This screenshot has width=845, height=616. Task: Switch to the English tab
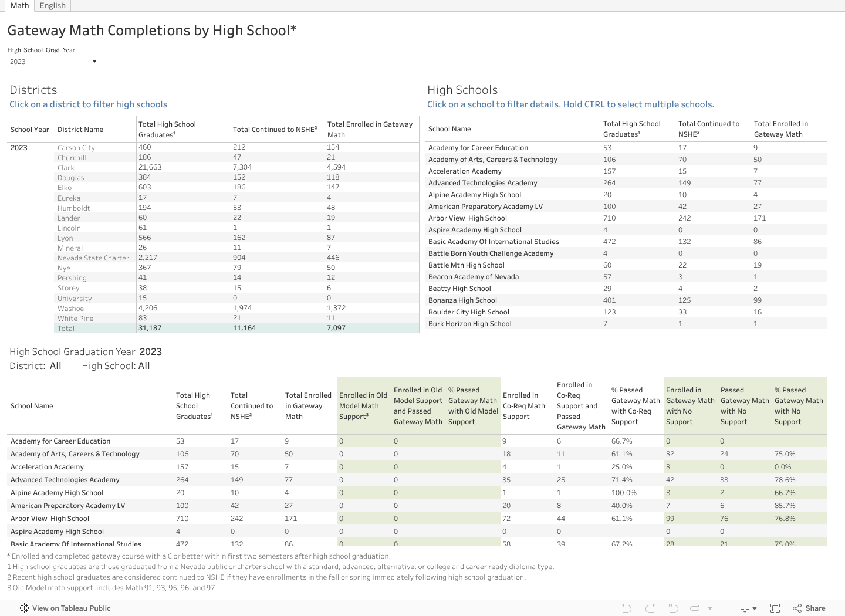[x=52, y=5]
